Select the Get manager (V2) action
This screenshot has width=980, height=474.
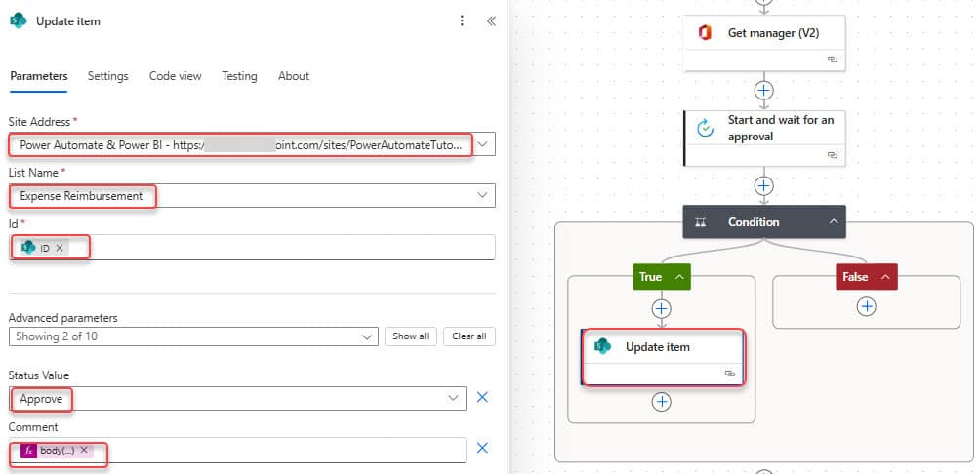coord(763,43)
